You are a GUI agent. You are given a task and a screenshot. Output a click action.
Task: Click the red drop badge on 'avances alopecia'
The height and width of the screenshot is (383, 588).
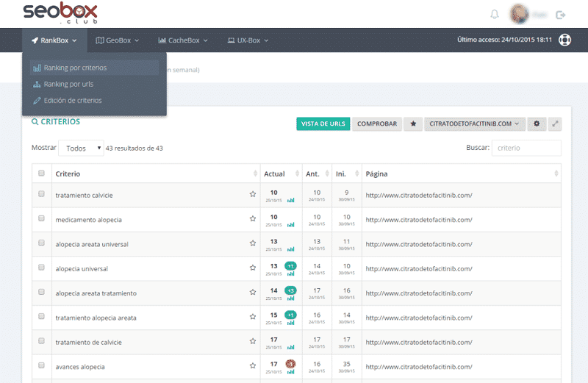[x=290, y=363]
